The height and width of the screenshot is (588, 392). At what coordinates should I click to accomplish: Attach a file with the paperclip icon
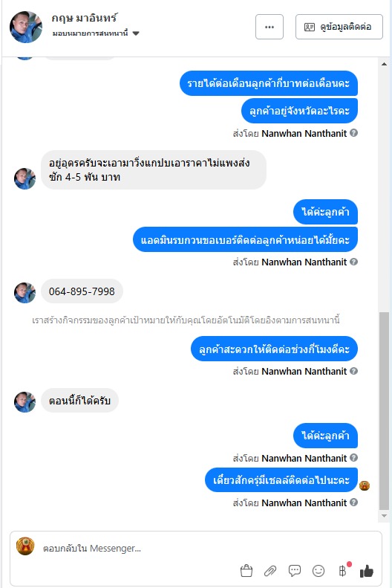coord(270,571)
